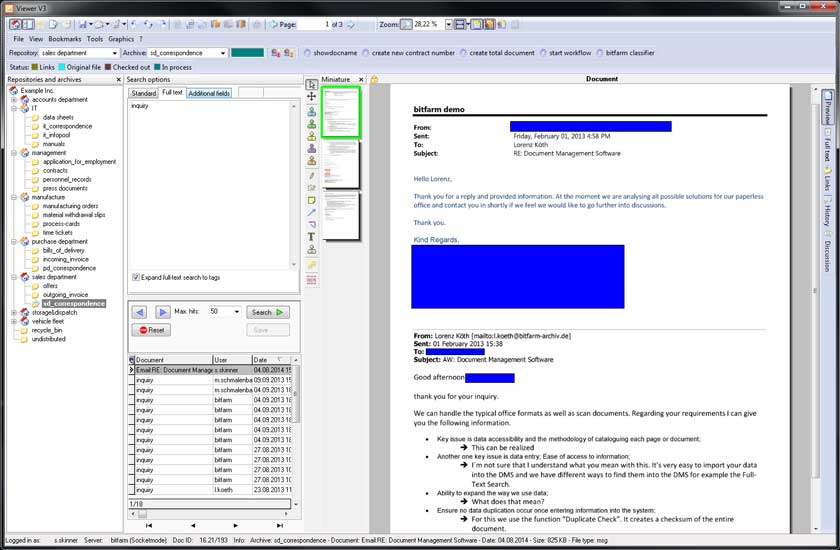Open the Bookmarks menu
Viewport: 840px width, 550px height.
pyautogui.click(x=65, y=39)
